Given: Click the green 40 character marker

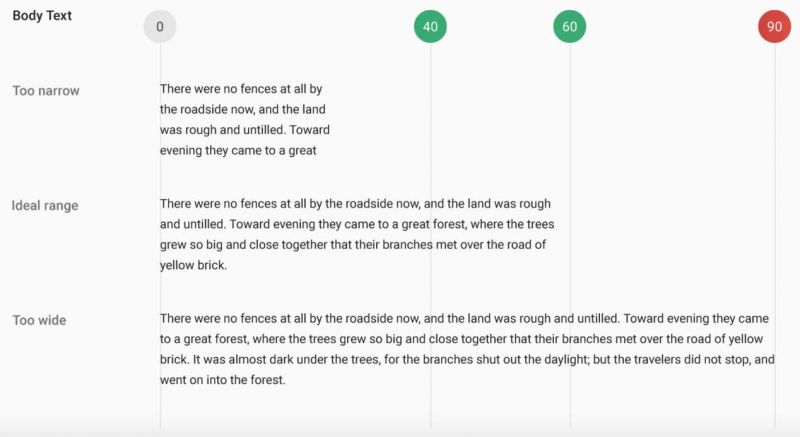Looking at the screenshot, I should 430,27.
